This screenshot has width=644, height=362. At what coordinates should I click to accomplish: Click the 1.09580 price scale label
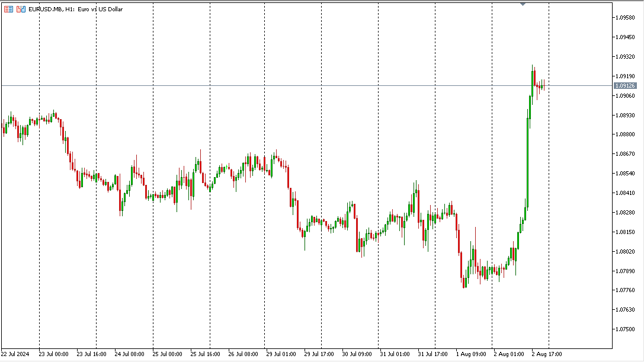click(x=624, y=18)
